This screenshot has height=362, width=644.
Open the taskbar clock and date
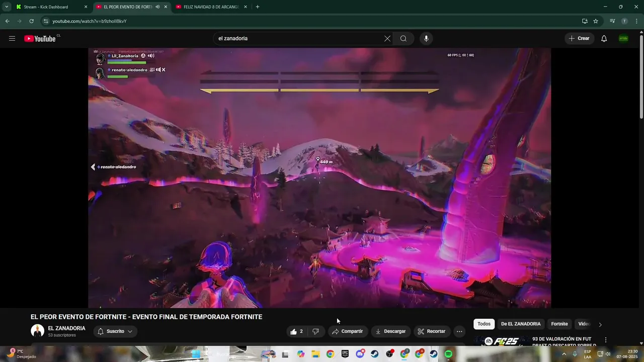tap(627, 354)
